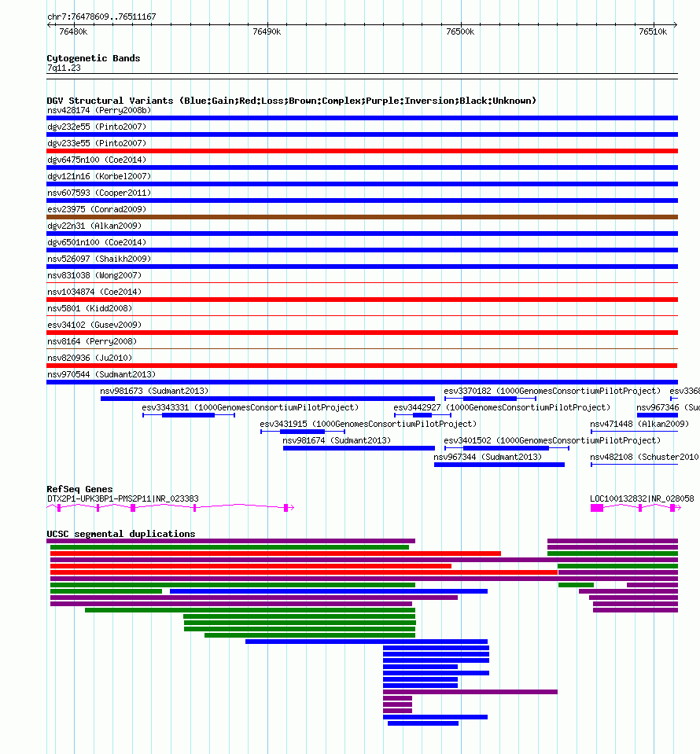Click the DTX2P1-UPK3BP1-PMS2P11|NR_023383 gene label
This screenshot has height=754, width=700.
[x=123, y=498]
